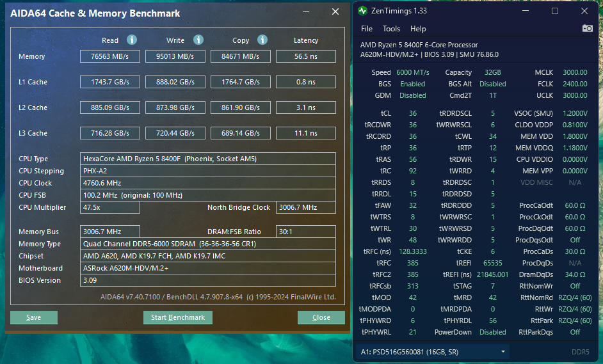The image size is (603, 364).
Task: Select the Memory read value 76563 MB/s
Action: [110, 56]
